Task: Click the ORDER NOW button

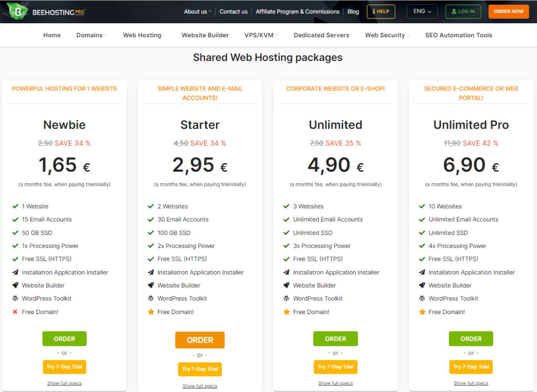Action: [509, 11]
